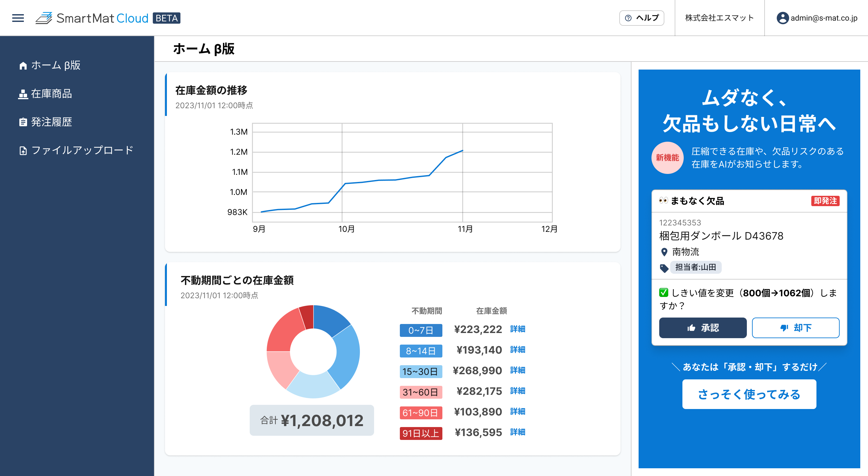Click the home icon in sidebar
The image size is (868, 476).
(23, 66)
